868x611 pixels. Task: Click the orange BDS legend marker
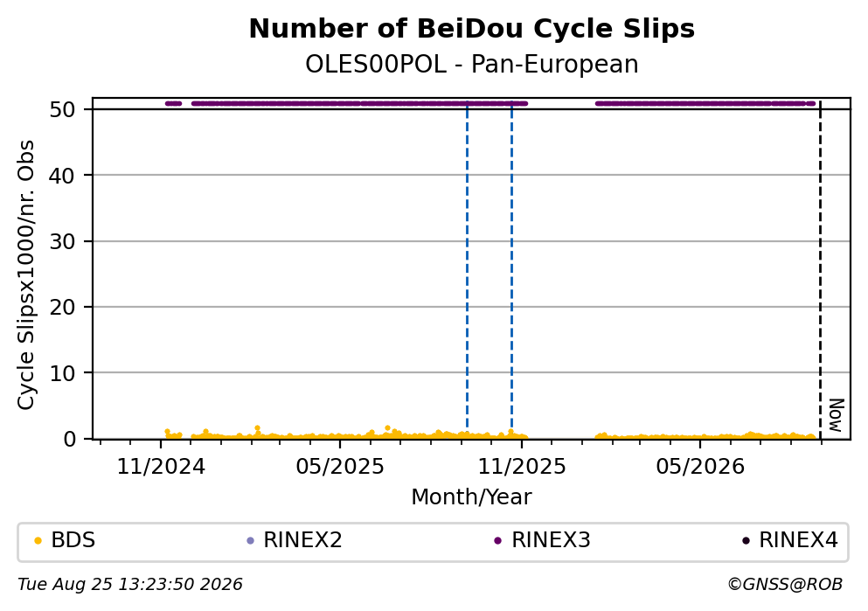click(38, 541)
